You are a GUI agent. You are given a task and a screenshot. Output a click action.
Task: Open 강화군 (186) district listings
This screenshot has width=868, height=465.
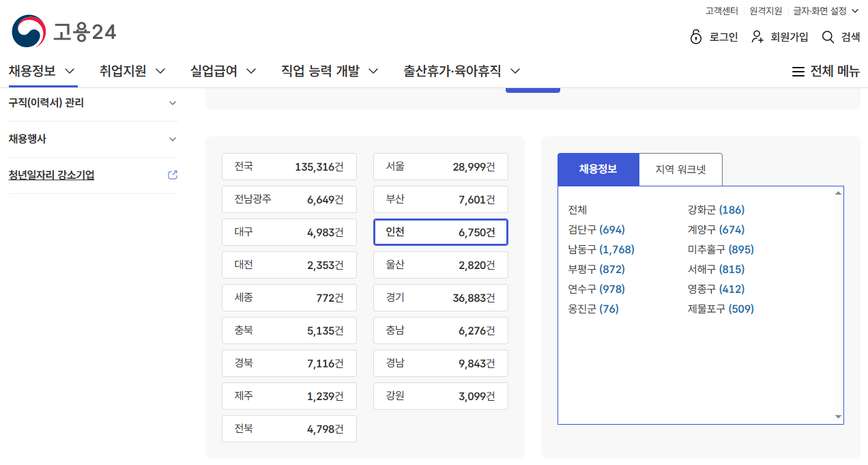coord(716,210)
